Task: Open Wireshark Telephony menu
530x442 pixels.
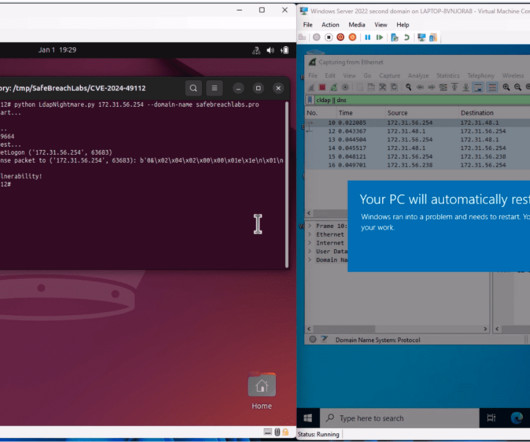Action: 481,75
